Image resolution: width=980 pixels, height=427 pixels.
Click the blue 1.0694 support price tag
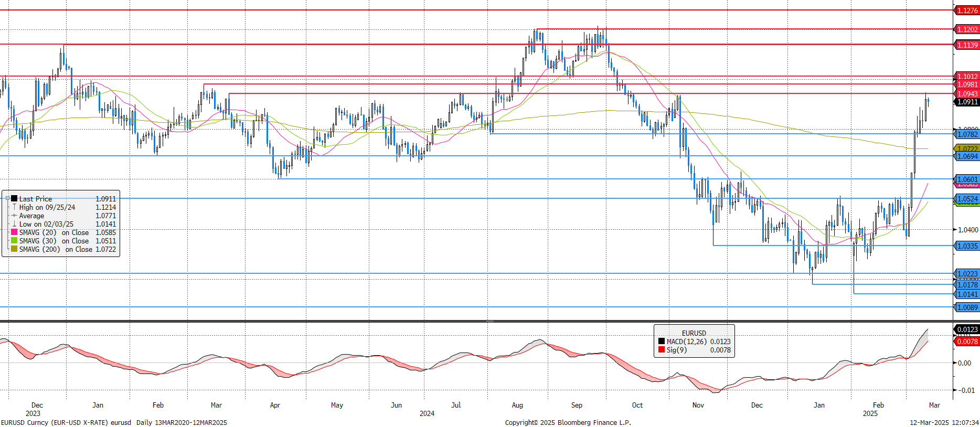pyautogui.click(x=966, y=156)
